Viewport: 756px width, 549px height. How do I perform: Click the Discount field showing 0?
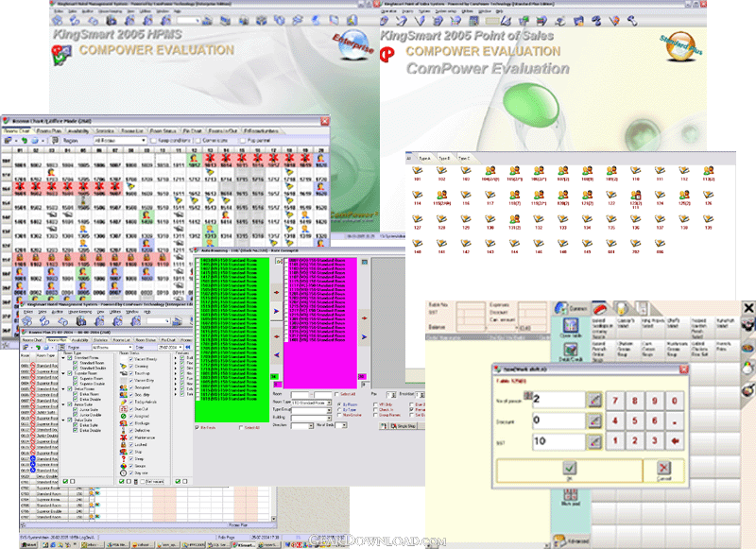click(x=558, y=420)
